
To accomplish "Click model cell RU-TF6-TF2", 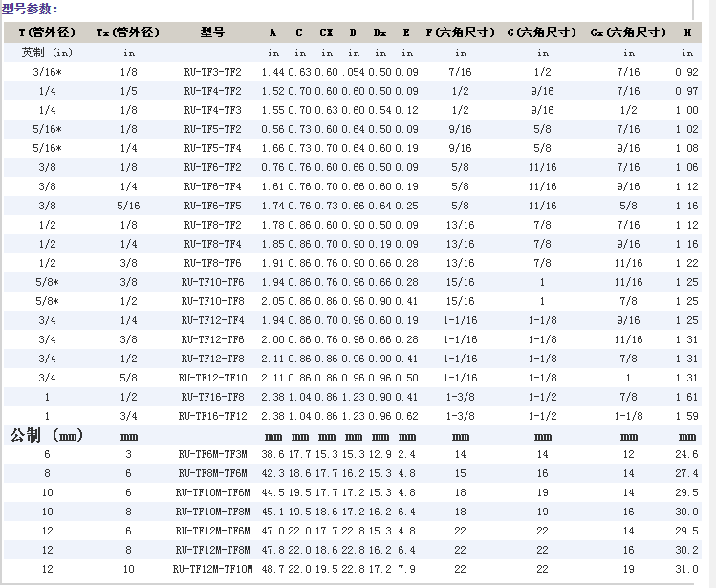I will coord(212,167).
